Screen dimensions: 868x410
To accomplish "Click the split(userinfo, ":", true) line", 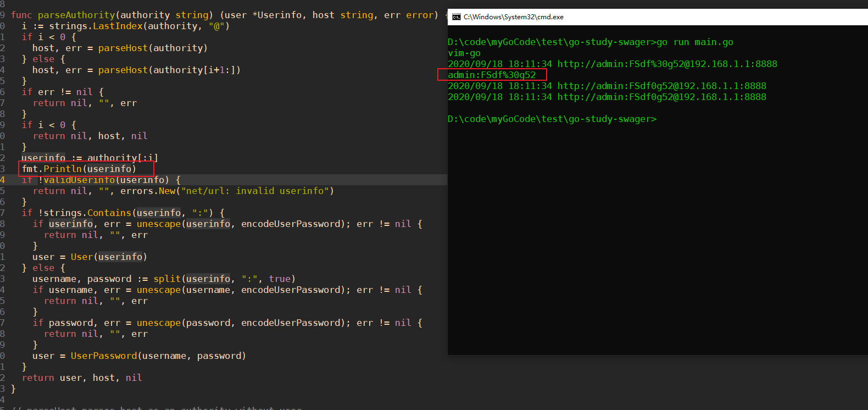I will [164, 279].
